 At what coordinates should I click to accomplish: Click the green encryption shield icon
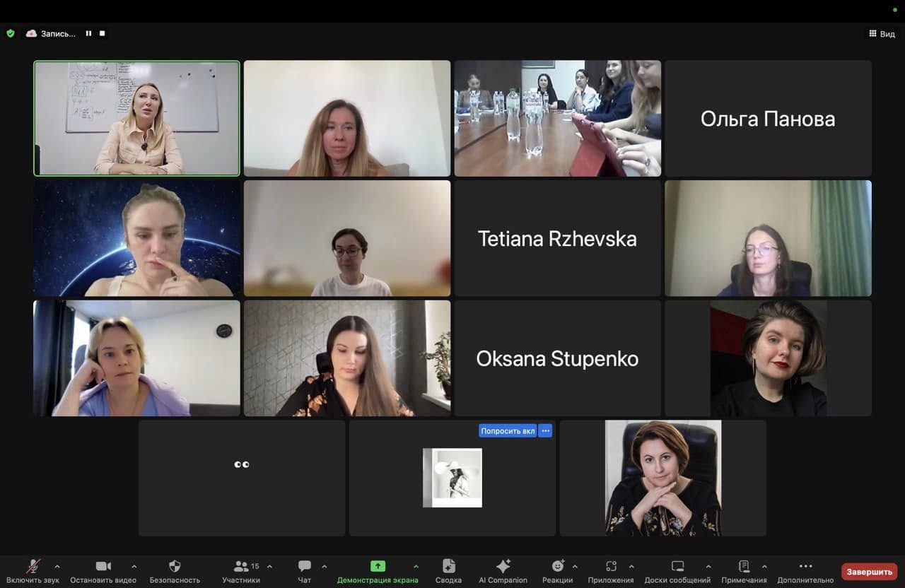(x=10, y=33)
